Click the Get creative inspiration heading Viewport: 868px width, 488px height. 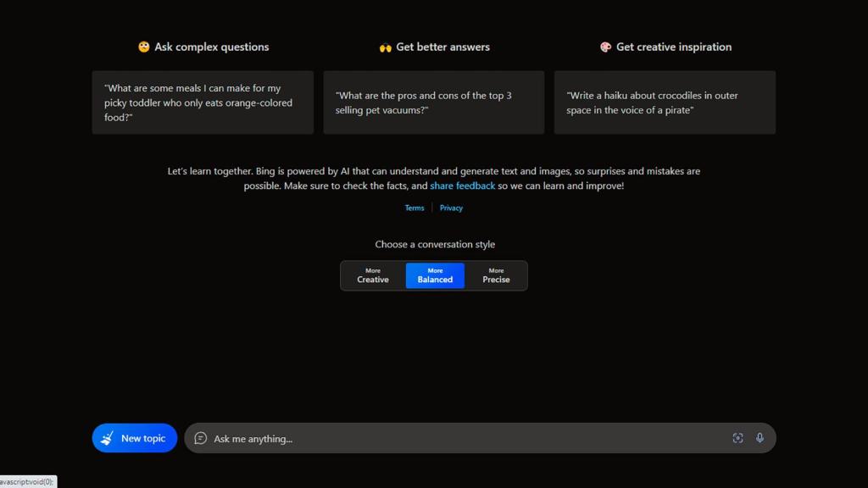click(674, 47)
